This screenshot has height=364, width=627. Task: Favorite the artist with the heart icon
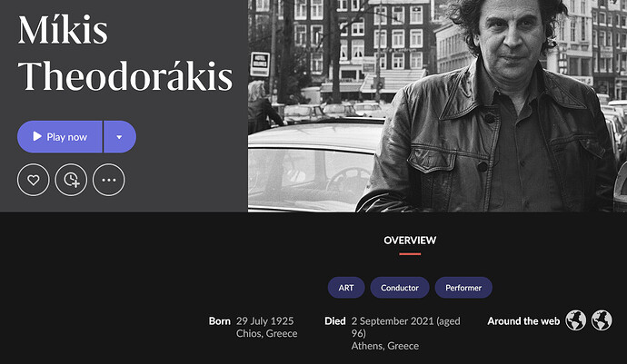[34, 180]
